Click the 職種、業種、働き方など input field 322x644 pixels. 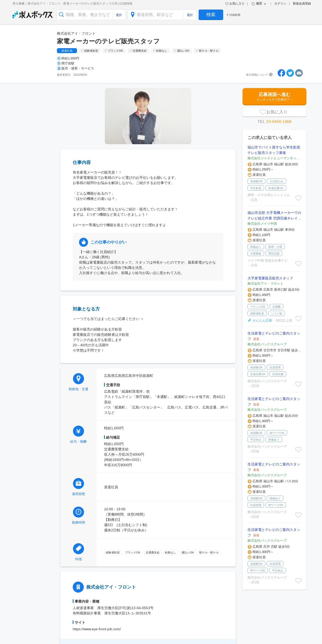88,15
